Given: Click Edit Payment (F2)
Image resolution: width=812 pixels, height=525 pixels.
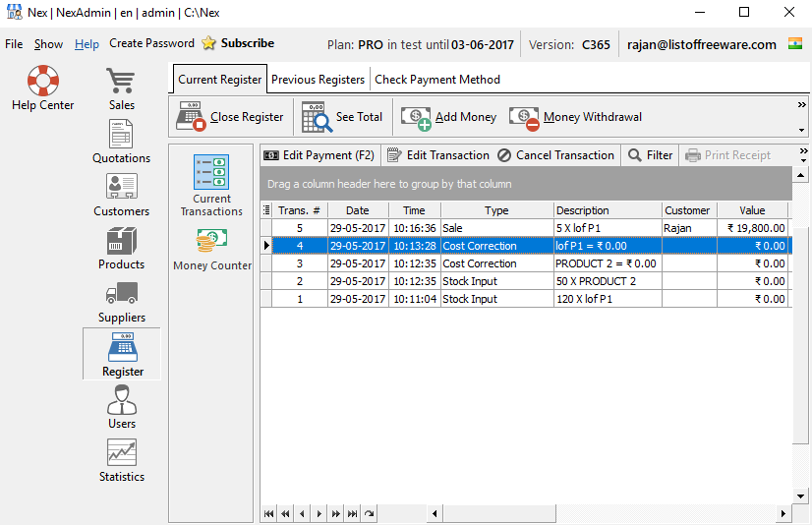Looking at the screenshot, I should click(319, 155).
